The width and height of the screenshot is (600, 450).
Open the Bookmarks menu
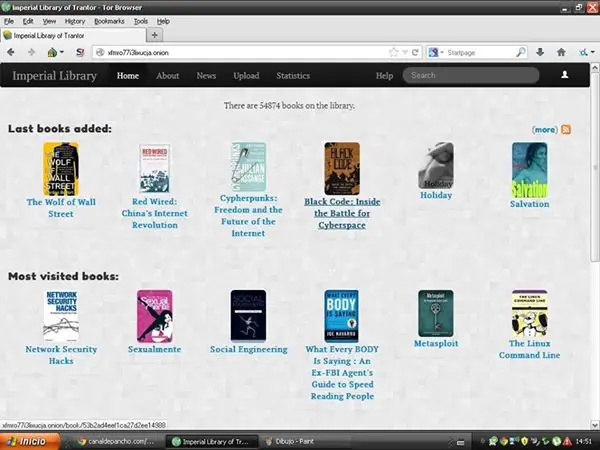click(x=109, y=21)
